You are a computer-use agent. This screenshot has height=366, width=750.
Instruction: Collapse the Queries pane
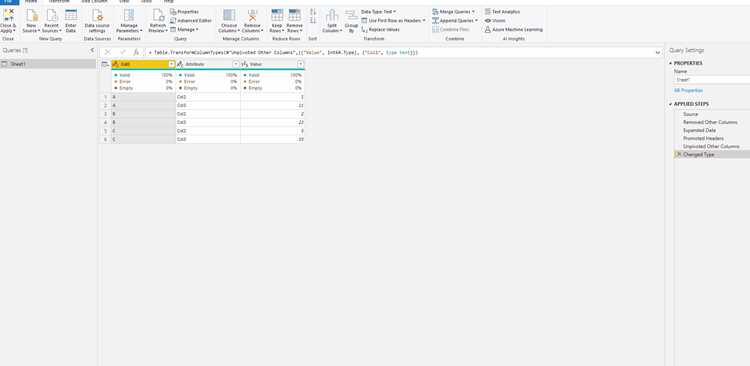92,50
